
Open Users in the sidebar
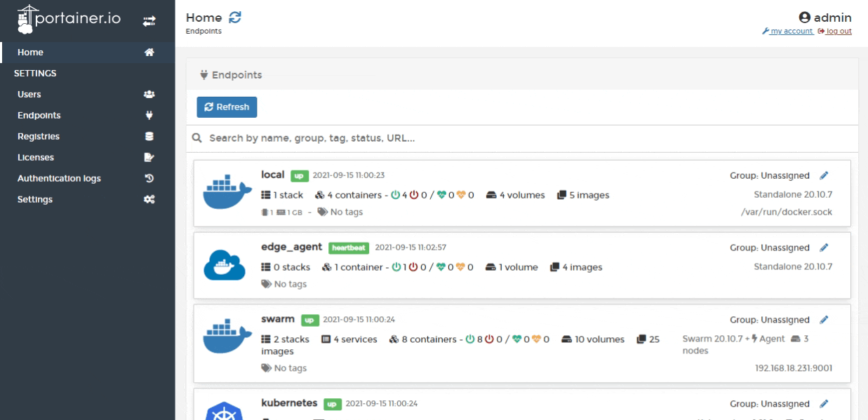(x=29, y=94)
